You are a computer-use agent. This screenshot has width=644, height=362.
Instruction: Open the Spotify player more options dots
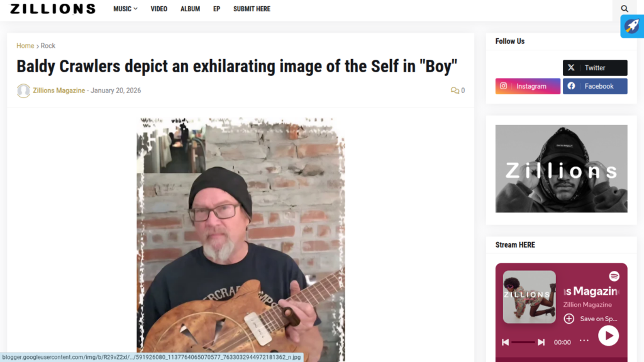[584, 341]
